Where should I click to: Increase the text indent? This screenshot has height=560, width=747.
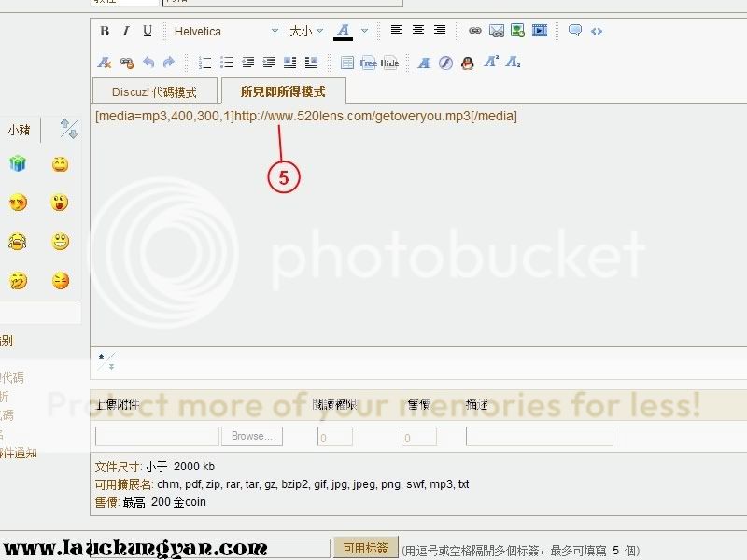tap(269, 63)
